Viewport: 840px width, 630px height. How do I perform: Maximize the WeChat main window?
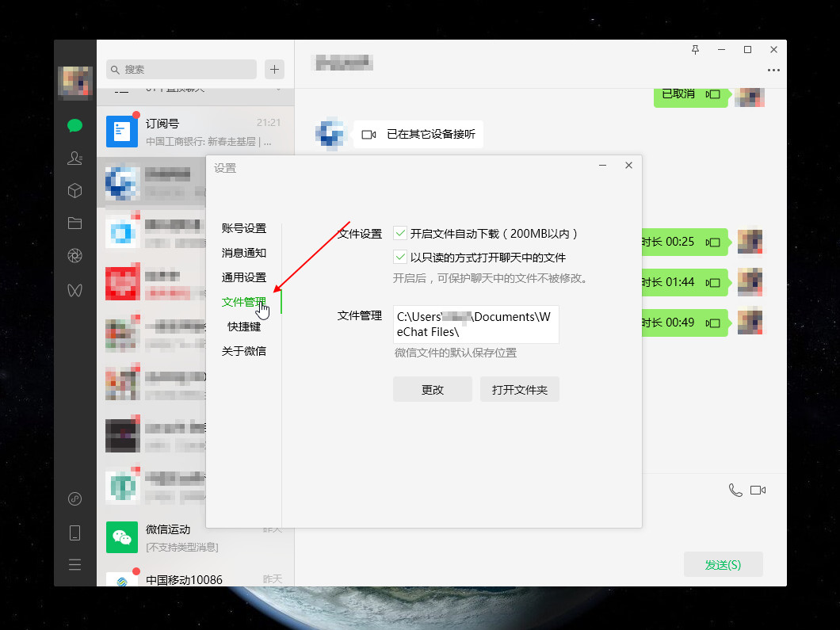pos(747,50)
